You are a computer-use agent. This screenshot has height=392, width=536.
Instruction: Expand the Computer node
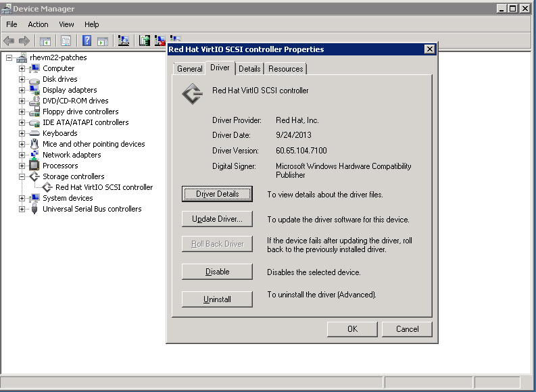[x=22, y=68]
